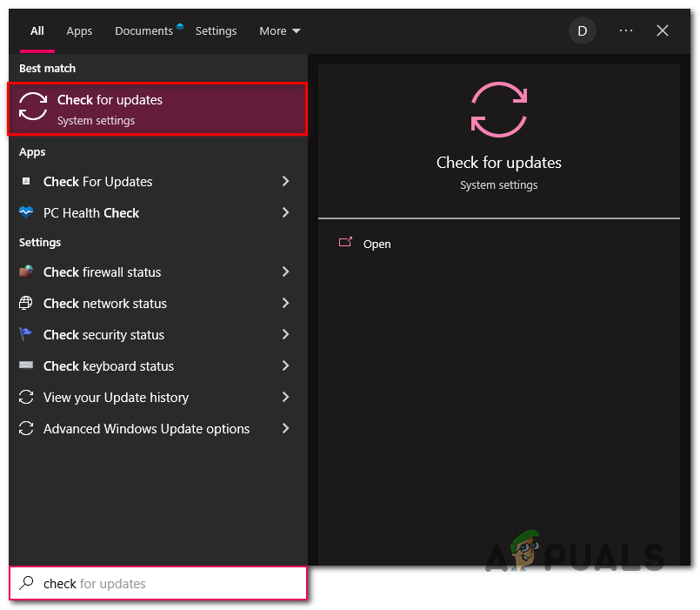Switch to the Apps tab

(79, 30)
